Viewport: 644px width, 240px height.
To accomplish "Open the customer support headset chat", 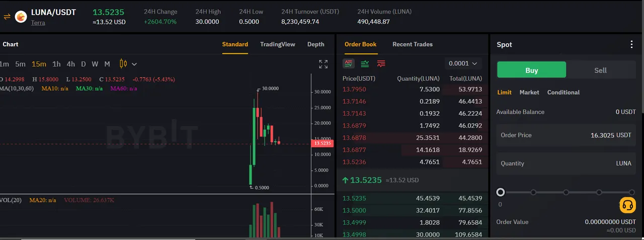I will coord(628,205).
